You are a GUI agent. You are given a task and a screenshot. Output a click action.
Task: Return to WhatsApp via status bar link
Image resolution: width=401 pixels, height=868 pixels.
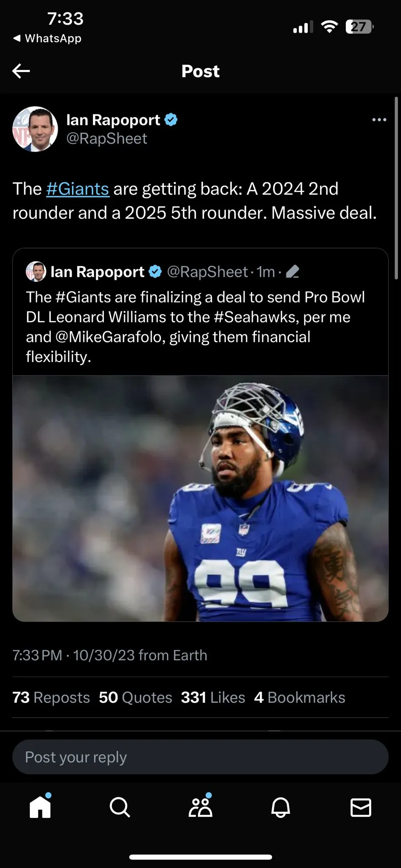47,38
